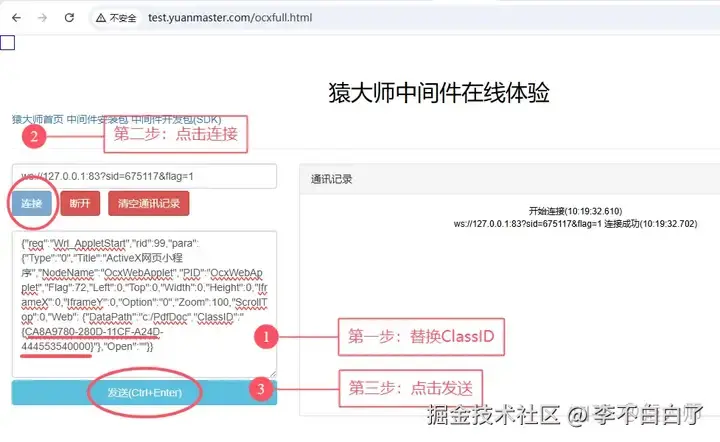The image size is (720, 442).
Task: Click the text area resize handle at corner
Action: [x=273, y=374]
